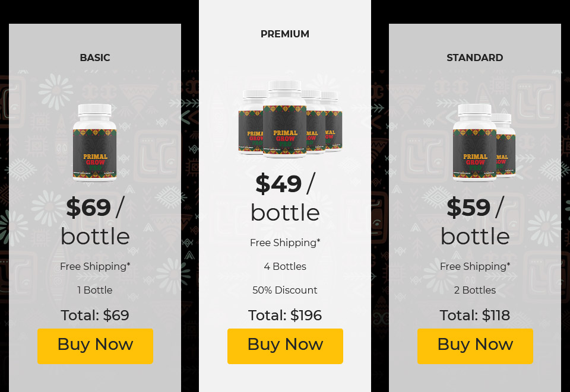The height and width of the screenshot is (392, 570).
Task: Click the $59 / bottle price
Action: (x=475, y=221)
